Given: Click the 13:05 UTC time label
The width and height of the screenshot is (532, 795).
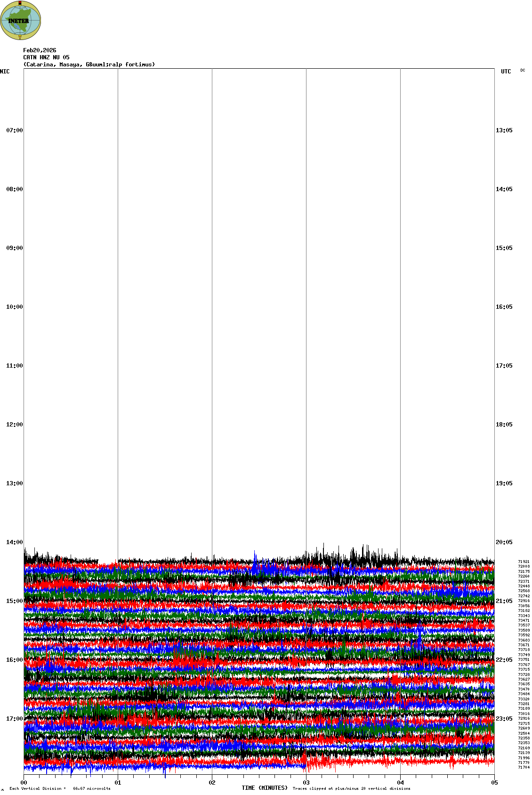Looking at the screenshot, I should pyautogui.click(x=504, y=130).
